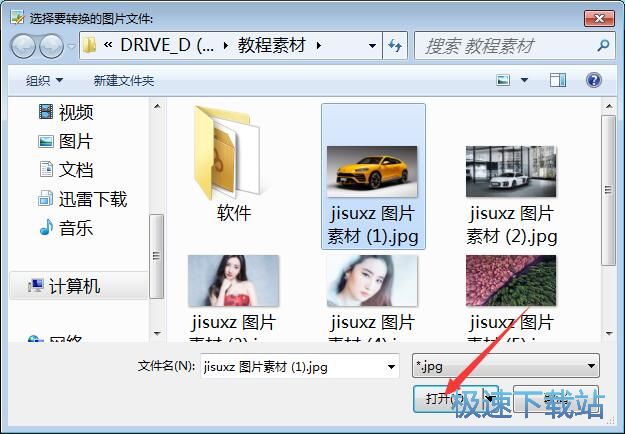
Task: Select the woman face close-up thumbnail
Action: click(372, 281)
